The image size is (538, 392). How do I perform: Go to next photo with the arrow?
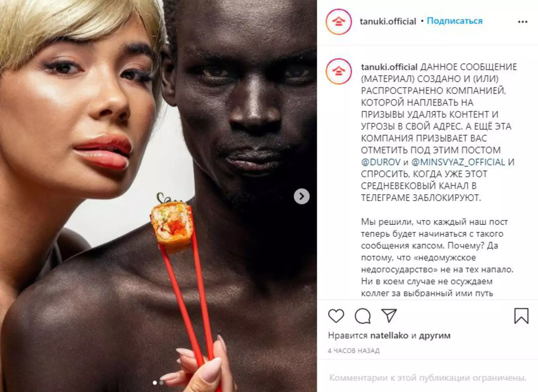302,196
